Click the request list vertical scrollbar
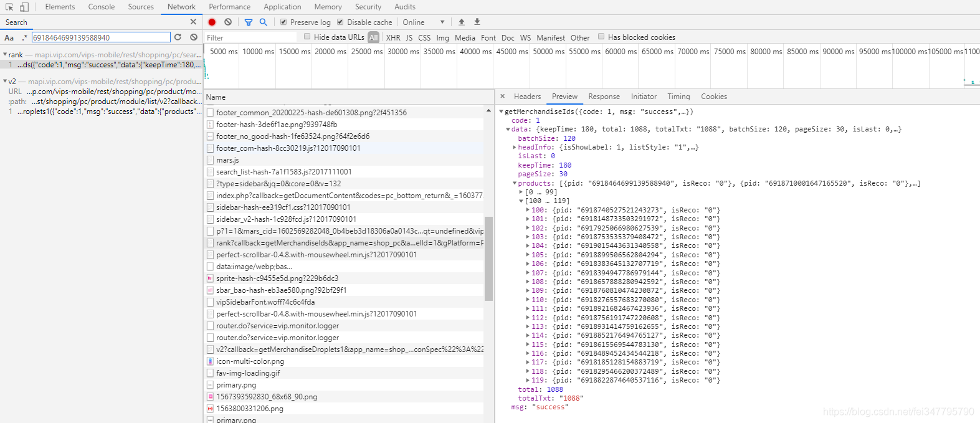Viewport: 980px width, 423px height. (x=488, y=259)
